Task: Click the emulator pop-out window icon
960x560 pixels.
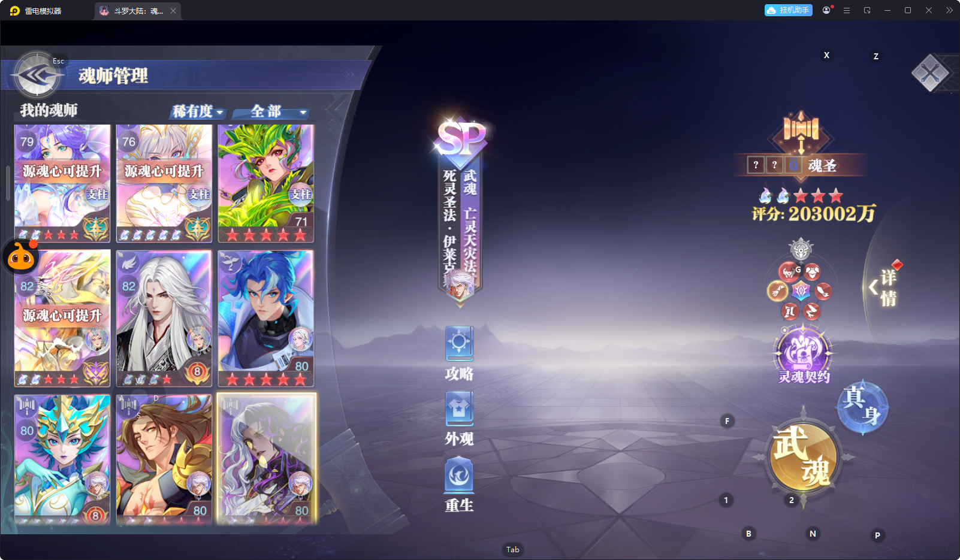Action: coord(867,10)
